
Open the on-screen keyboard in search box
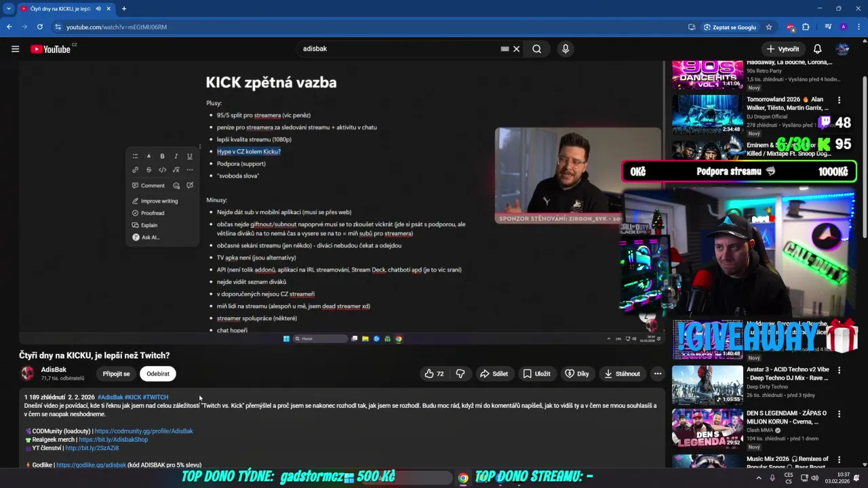coord(505,49)
